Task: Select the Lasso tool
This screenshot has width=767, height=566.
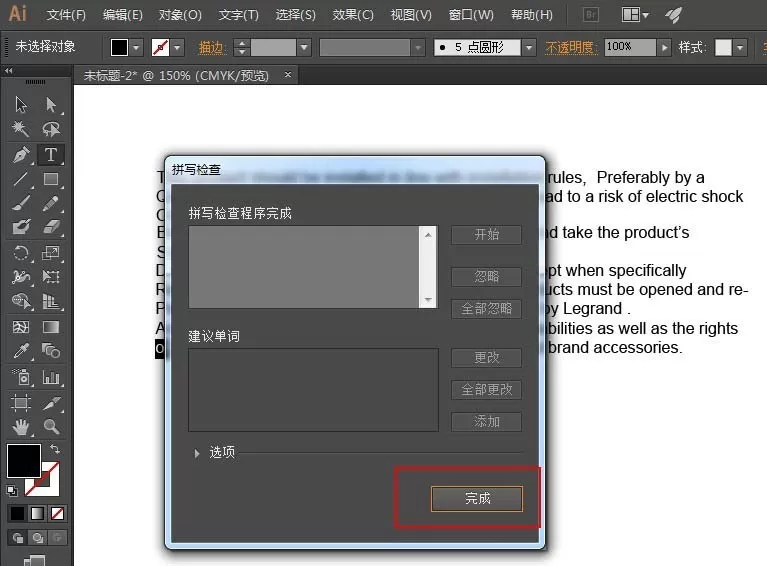Action: click(51, 129)
